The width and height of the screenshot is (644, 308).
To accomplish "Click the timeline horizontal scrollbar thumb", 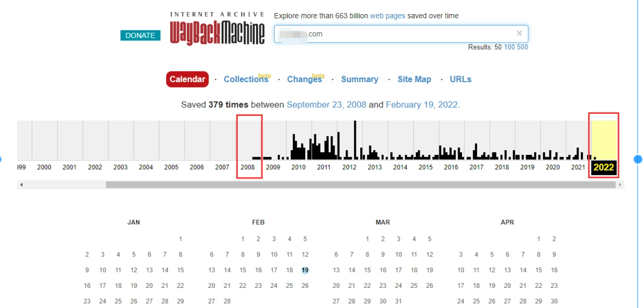I will point(360,185).
